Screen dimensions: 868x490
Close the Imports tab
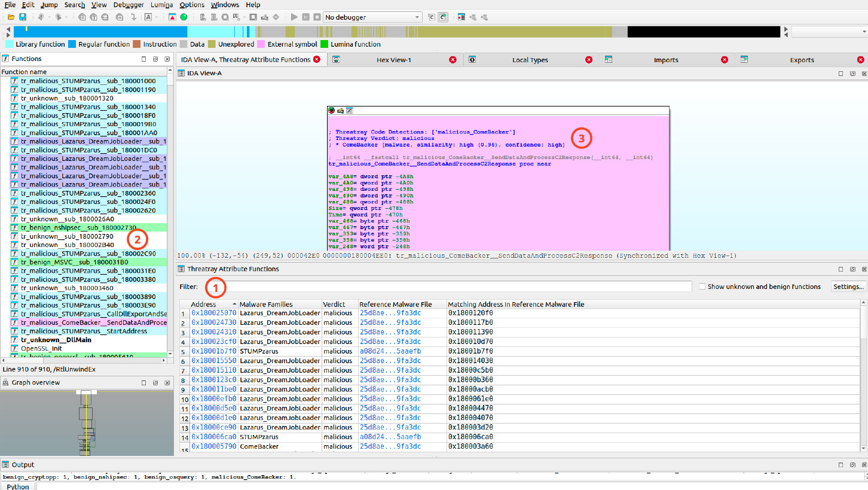tap(725, 60)
